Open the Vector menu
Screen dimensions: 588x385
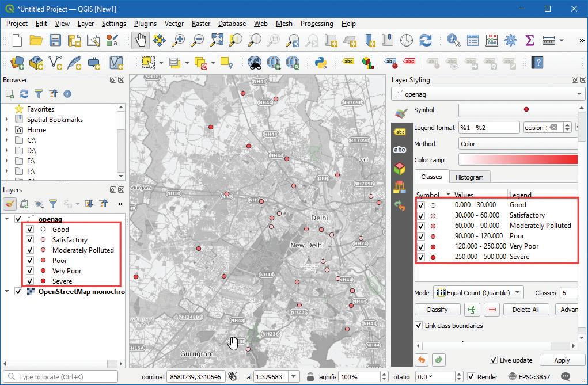(174, 24)
